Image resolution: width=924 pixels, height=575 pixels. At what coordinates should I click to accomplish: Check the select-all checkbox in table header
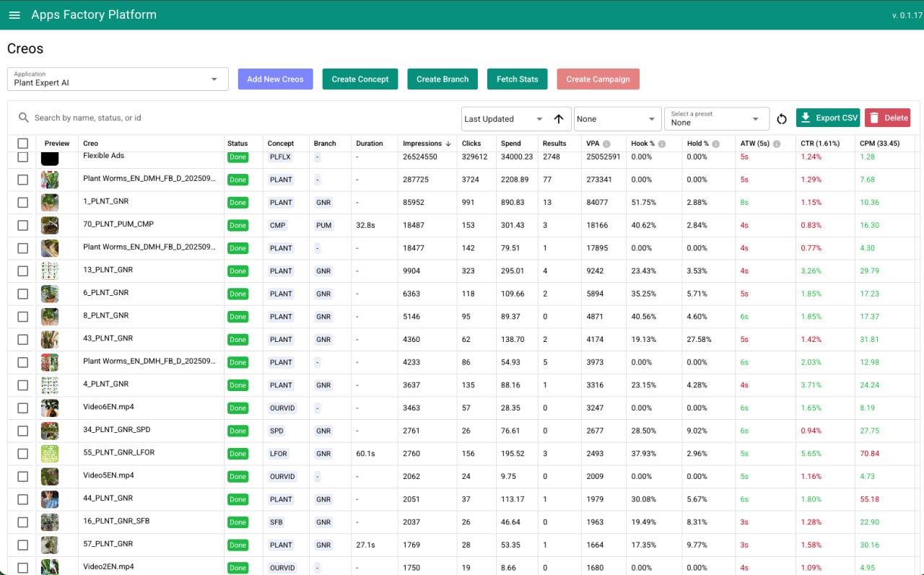[23, 144]
